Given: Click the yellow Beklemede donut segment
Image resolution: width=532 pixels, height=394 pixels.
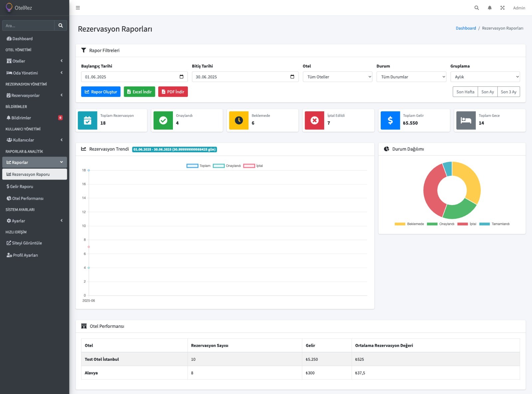Looking at the screenshot, I should 471,180.
